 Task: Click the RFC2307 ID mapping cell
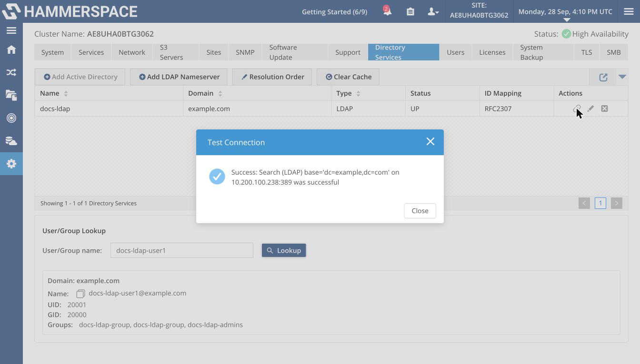[517, 108]
